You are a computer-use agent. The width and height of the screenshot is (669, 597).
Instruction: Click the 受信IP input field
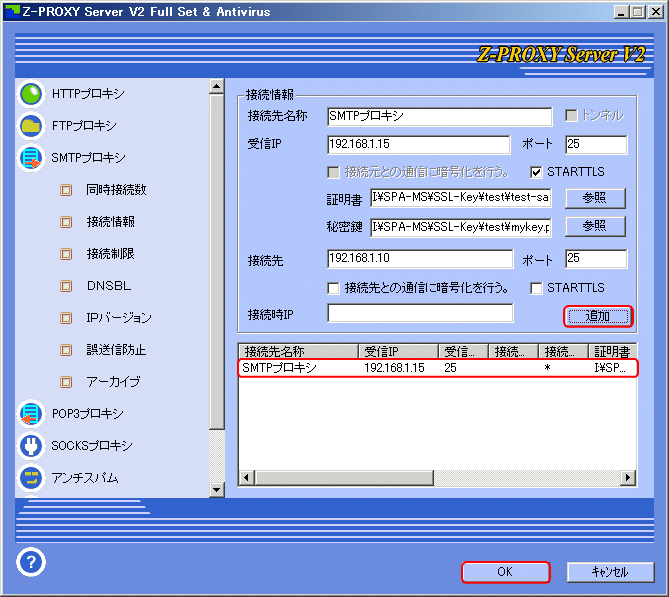[x=419, y=144]
